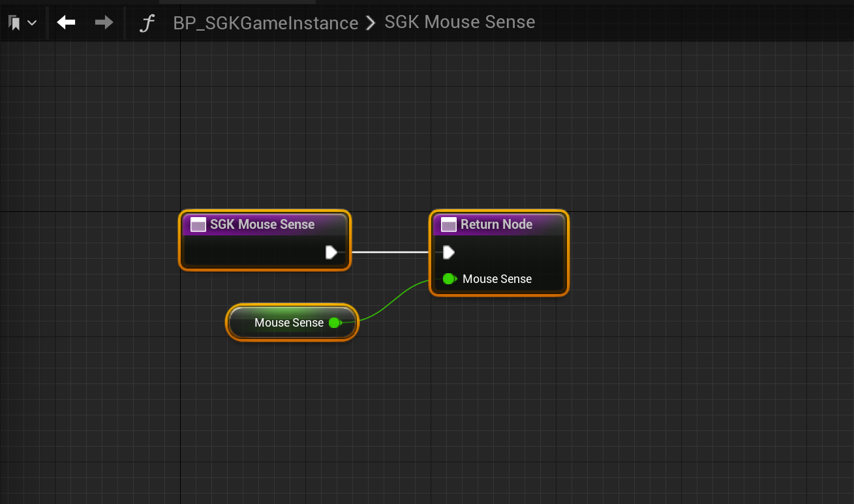Image resolution: width=854 pixels, height=504 pixels.
Task: Select the Return Node title bar
Action: click(496, 224)
